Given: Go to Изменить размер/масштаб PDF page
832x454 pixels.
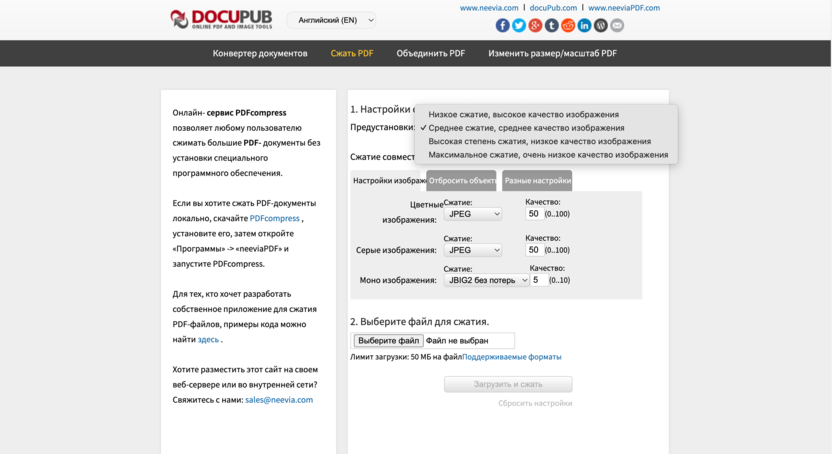Looking at the screenshot, I should pyautogui.click(x=552, y=53).
